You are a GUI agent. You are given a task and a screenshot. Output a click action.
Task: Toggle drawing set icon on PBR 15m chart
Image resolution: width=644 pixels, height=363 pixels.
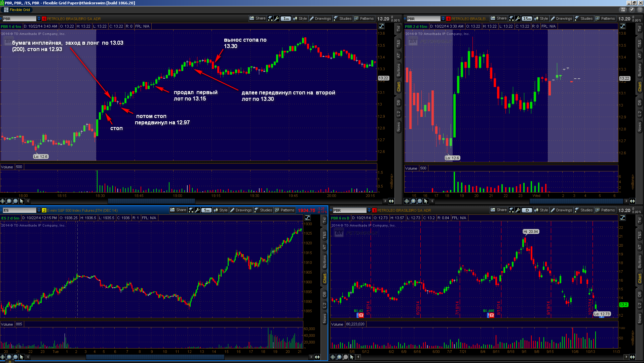pyautogui.click(x=623, y=26)
